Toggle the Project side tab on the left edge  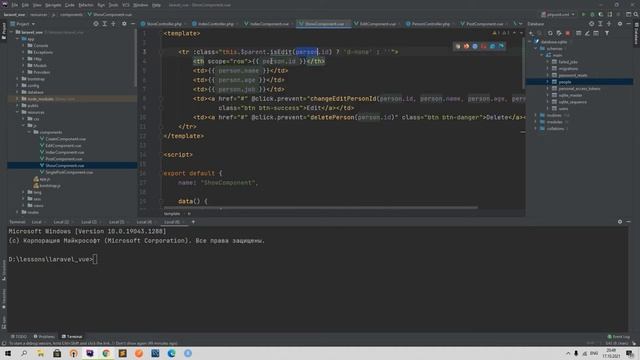tap(3, 31)
